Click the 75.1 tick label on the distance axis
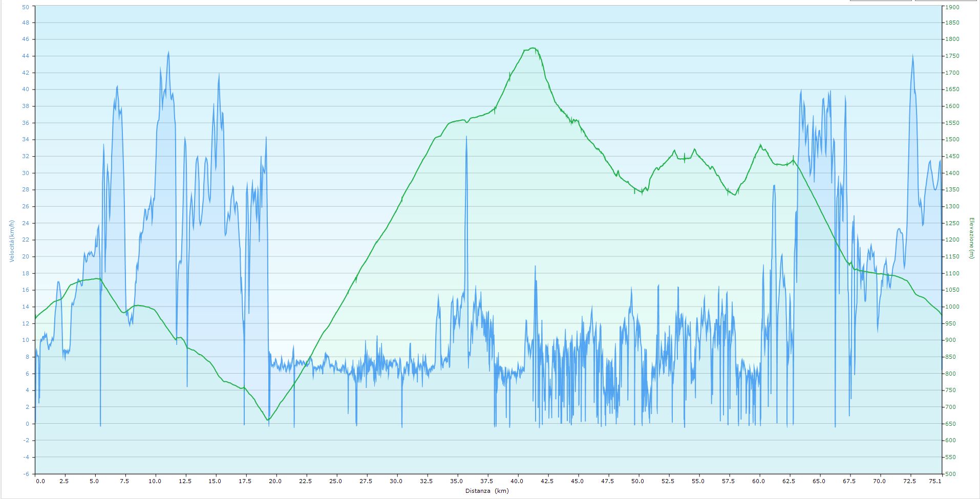 pos(935,481)
